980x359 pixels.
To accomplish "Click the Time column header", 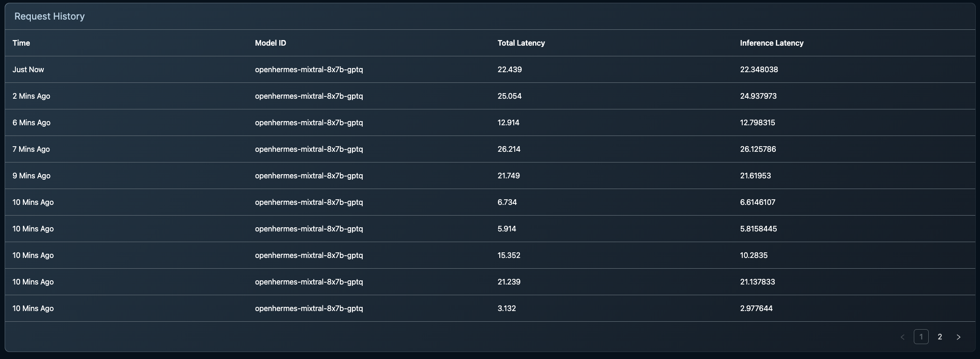I will click(x=21, y=43).
